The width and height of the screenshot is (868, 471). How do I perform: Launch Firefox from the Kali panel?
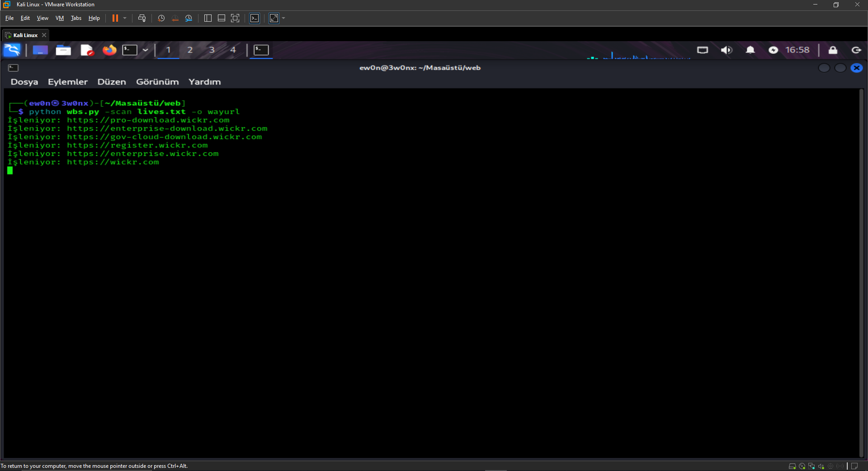point(109,50)
